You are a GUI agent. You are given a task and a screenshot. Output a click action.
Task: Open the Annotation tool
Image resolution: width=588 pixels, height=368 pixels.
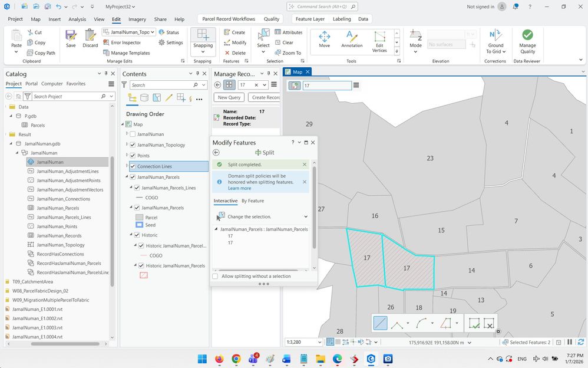point(352,39)
